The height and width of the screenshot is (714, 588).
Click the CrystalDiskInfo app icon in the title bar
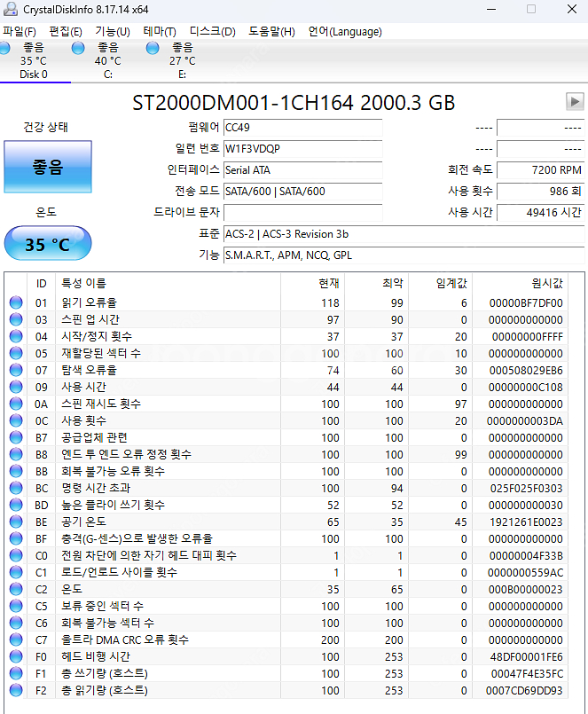[x=11, y=9]
